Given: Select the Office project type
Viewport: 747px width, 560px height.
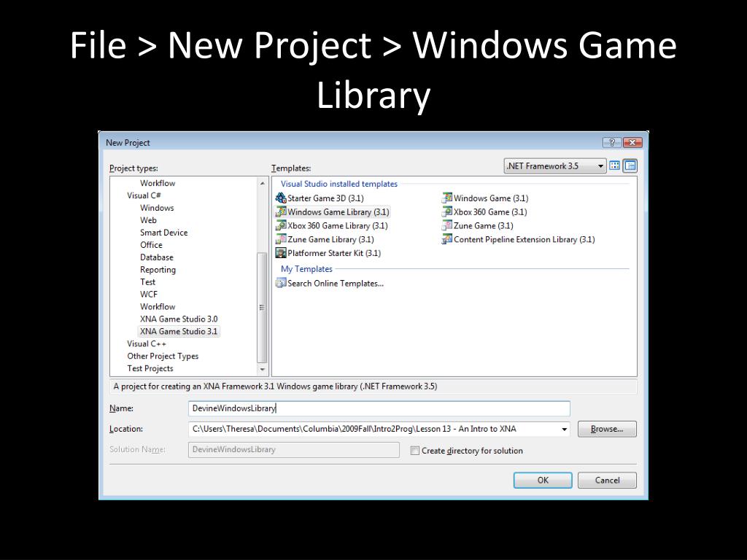Looking at the screenshot, I should (151, 245).
